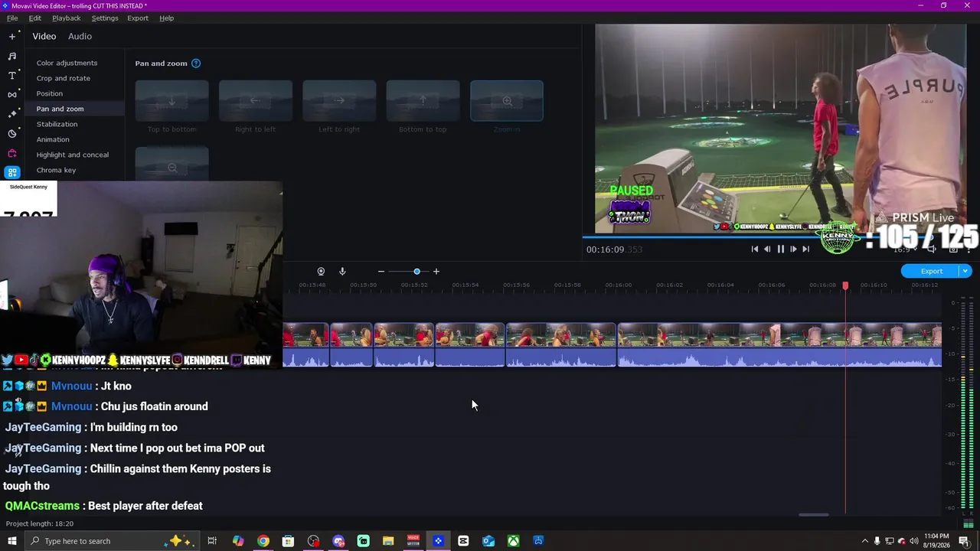Image resolution: width=980 pixels, height=551 pixels.
Task: Open Task View on the taskbar
Action: click(x=212, y=541)
